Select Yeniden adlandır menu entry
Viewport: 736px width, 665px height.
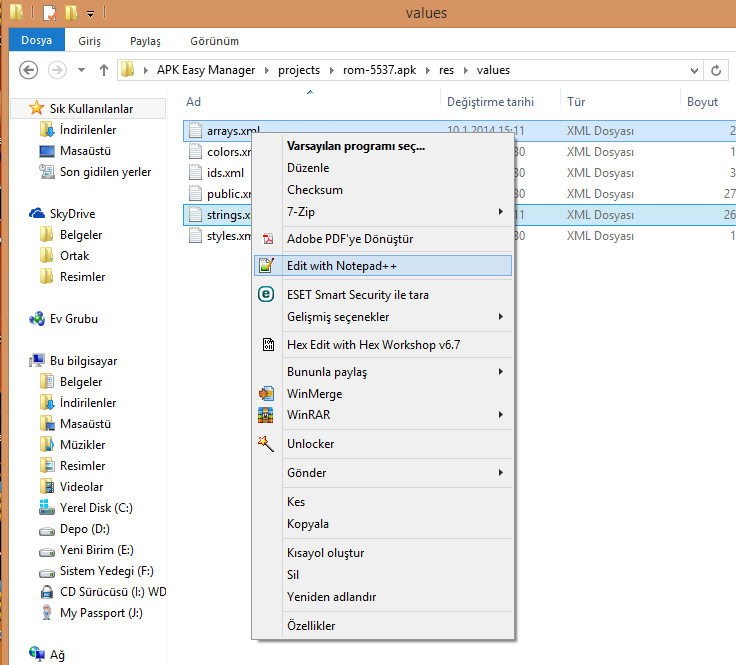coord(331,597)
